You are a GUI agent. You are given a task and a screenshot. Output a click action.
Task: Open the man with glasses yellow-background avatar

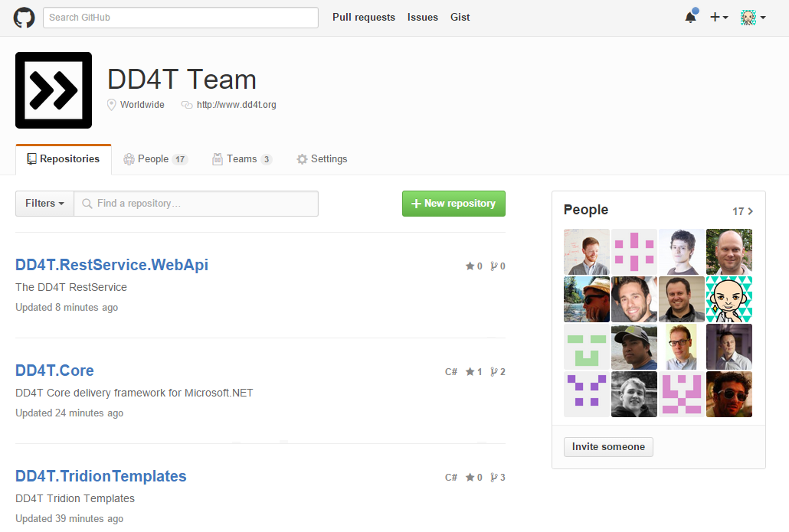click(x=682, y=347)
